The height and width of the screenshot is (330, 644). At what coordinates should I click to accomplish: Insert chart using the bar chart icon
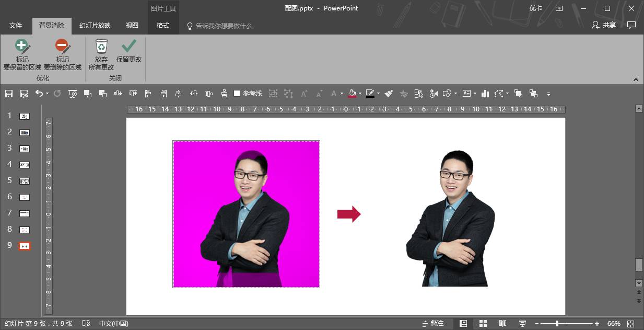point(485,94)
